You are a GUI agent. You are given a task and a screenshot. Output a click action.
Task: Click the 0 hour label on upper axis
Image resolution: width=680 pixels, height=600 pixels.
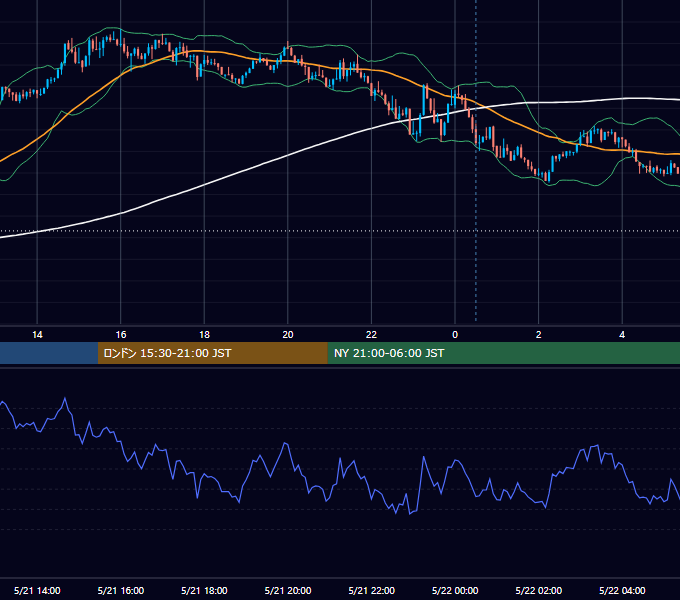click(455, 335)
